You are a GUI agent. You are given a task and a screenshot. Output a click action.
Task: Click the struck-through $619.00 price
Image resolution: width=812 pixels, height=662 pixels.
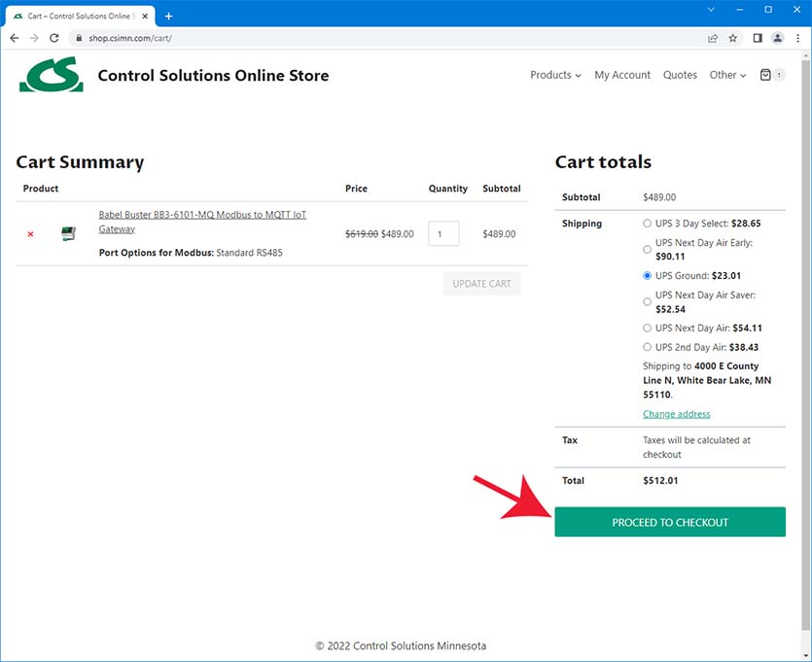(362, 234)
